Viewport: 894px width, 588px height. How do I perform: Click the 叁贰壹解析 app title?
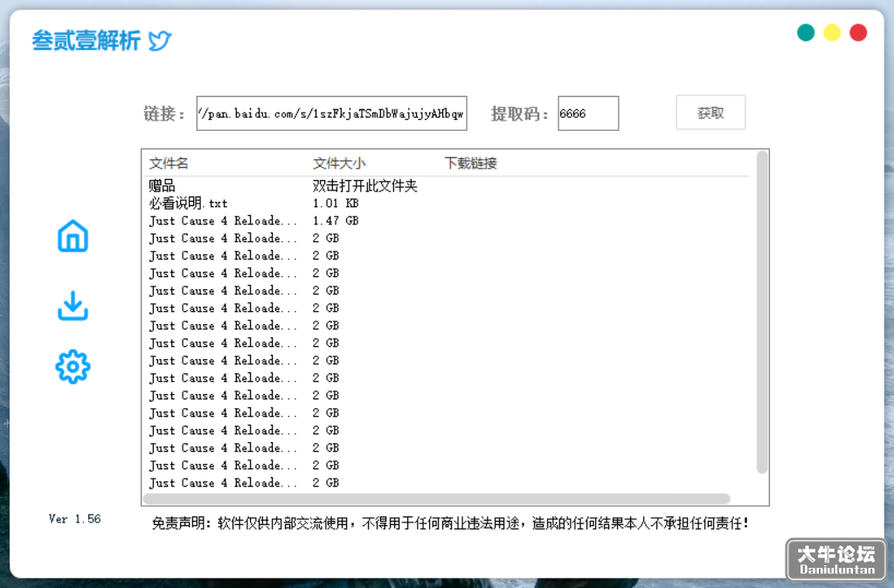coord(87,41)
